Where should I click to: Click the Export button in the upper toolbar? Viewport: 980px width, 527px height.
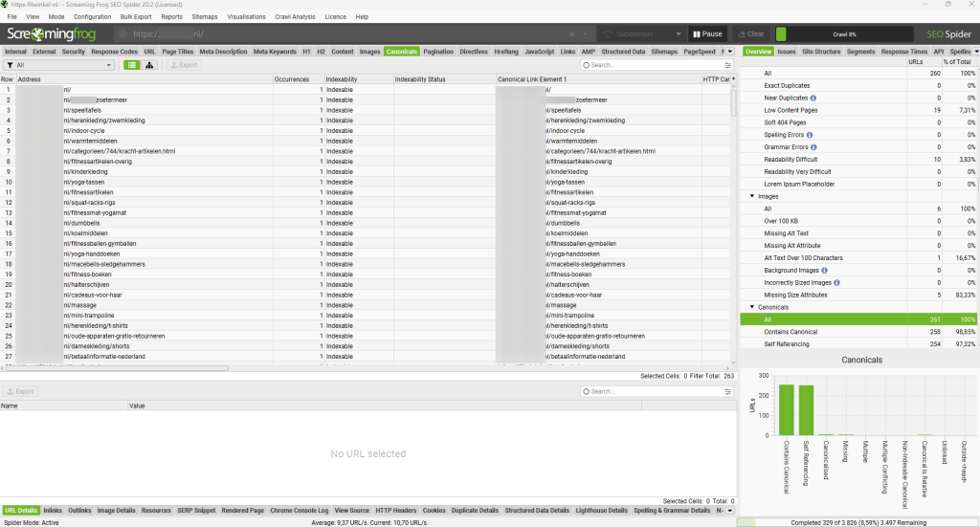[184, 65]
